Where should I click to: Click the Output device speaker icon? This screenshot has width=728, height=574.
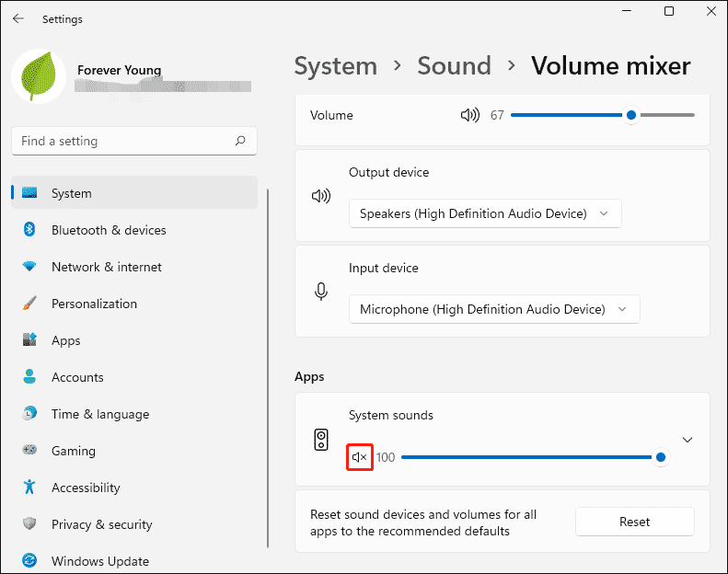point(321,196)
